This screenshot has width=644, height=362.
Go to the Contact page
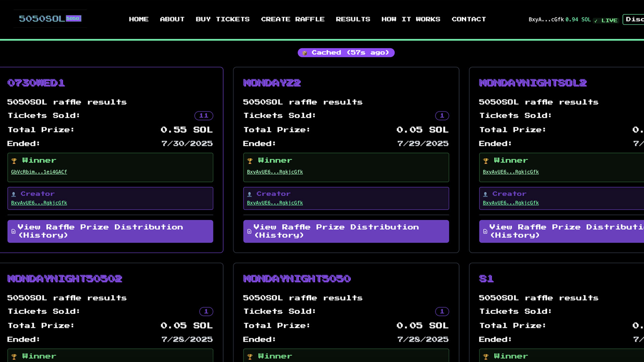(x=469, y=19)
